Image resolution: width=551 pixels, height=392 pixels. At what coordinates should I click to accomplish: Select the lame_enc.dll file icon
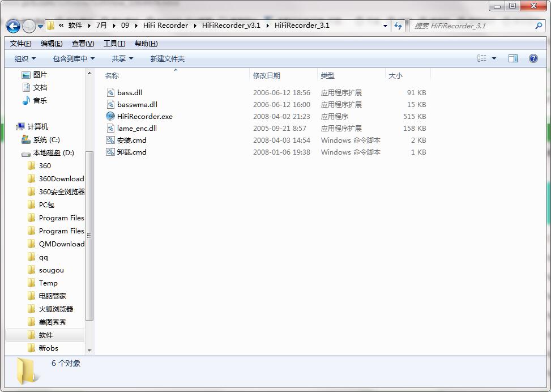click(110, 129)
